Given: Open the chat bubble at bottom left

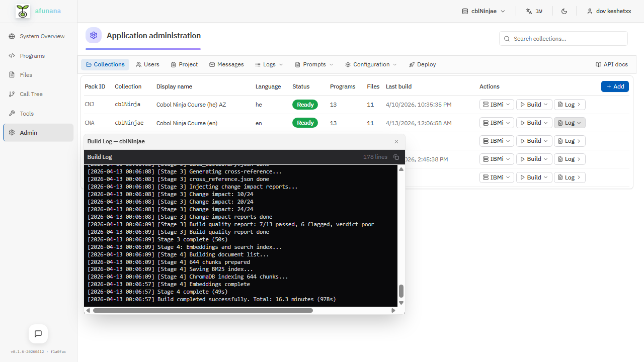Looking at the screenshot, I should pyautogui.click(x=38, y=333).
